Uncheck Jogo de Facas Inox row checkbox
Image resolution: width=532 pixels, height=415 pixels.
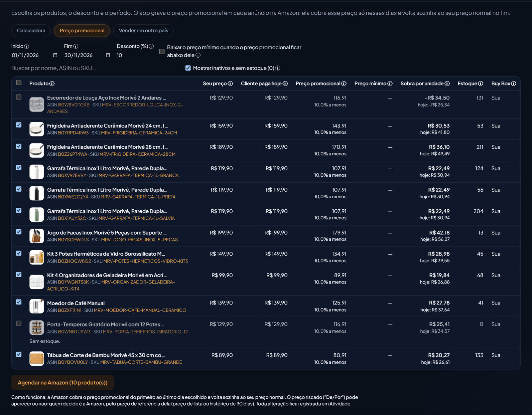coord(19,232)
